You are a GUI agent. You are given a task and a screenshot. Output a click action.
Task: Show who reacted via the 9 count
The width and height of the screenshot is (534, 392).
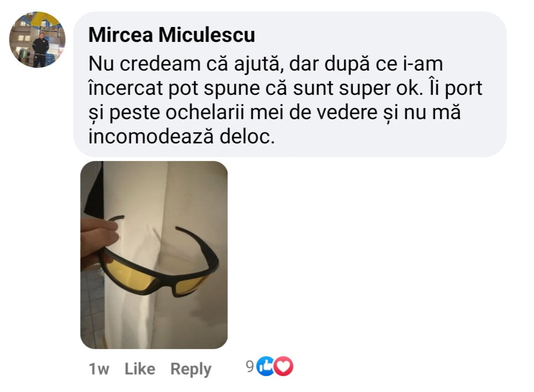(x=250, y=367)
